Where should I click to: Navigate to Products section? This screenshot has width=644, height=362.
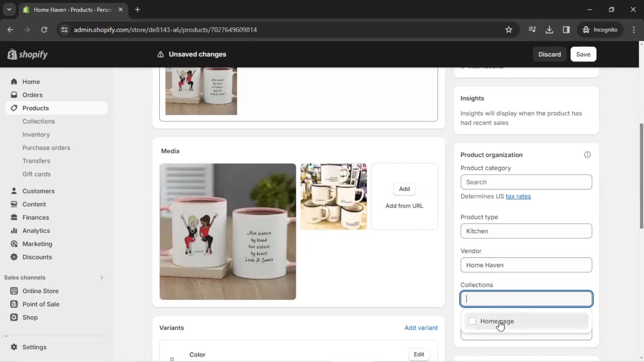[x=35, y=108]
